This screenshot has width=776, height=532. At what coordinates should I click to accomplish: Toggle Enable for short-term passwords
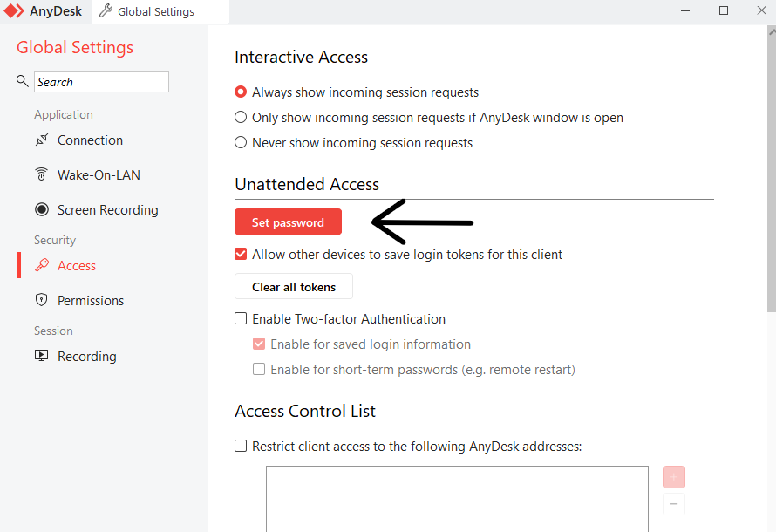pos(259,369)
